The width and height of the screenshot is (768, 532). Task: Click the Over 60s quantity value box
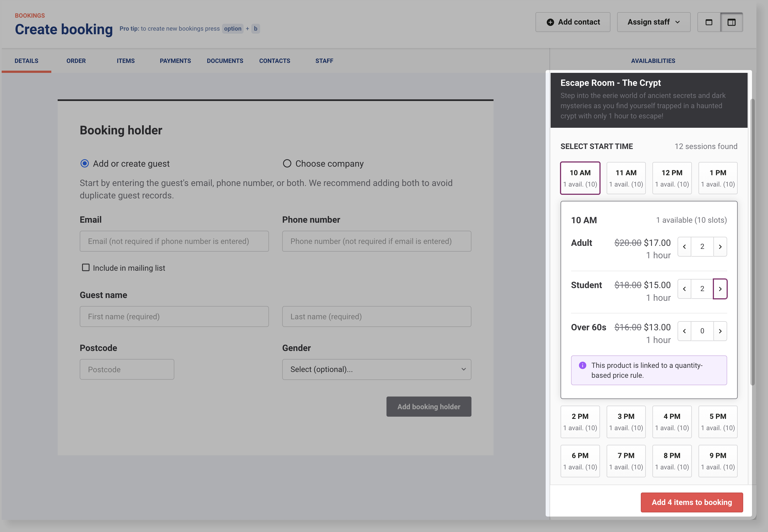tap(702, 331)
